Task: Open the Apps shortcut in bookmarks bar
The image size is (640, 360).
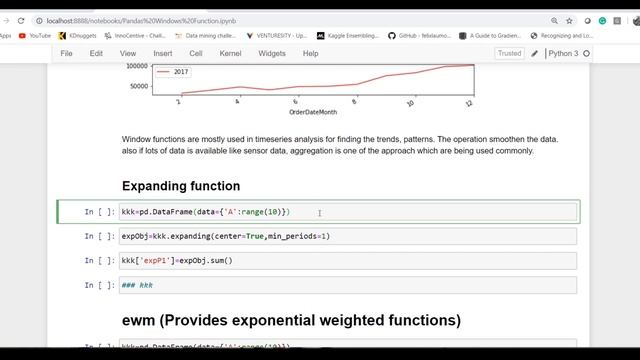Action: pos(5,36)
